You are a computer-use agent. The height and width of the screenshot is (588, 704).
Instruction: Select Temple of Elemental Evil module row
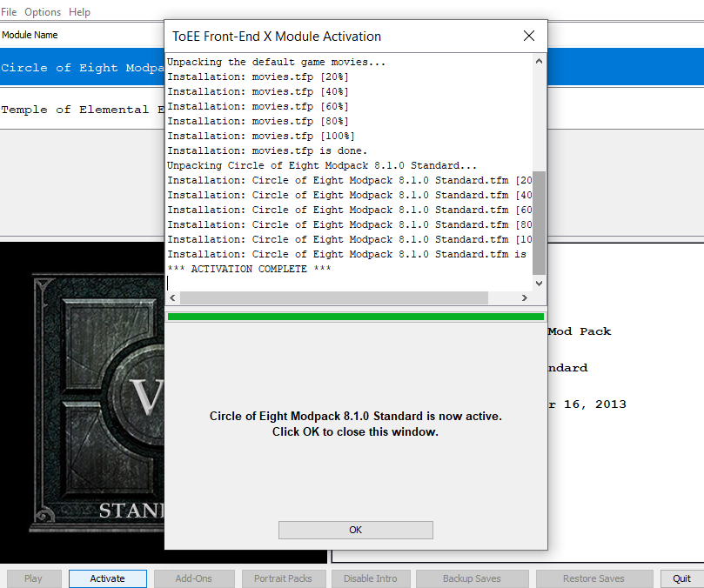point(82,109)
